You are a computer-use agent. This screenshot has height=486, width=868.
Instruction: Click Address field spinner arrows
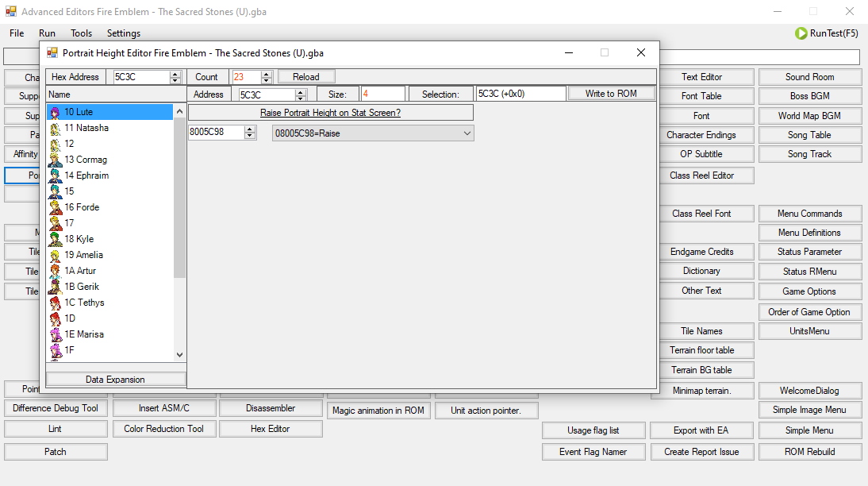(301, 94)
